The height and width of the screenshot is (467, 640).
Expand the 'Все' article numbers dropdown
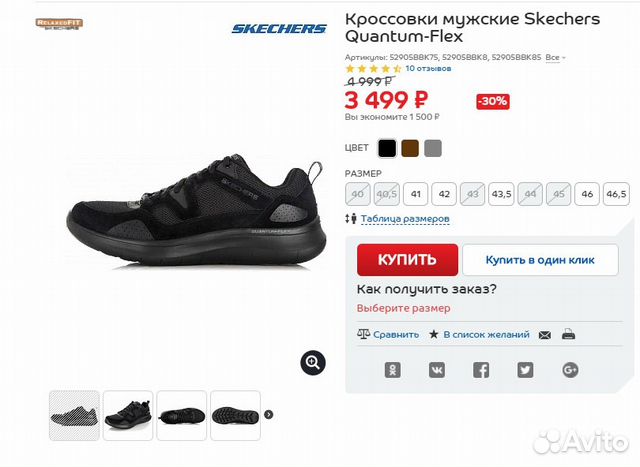(556, 58)
